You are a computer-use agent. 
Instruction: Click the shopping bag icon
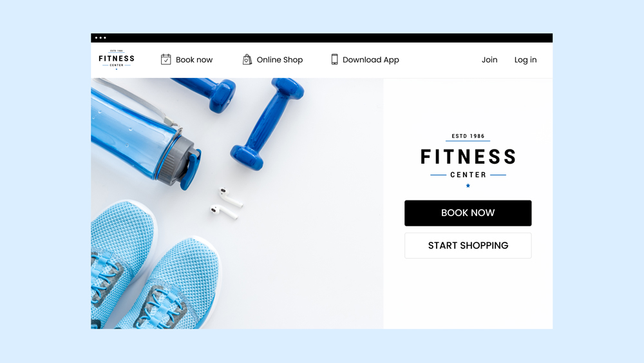click(247, 59)
